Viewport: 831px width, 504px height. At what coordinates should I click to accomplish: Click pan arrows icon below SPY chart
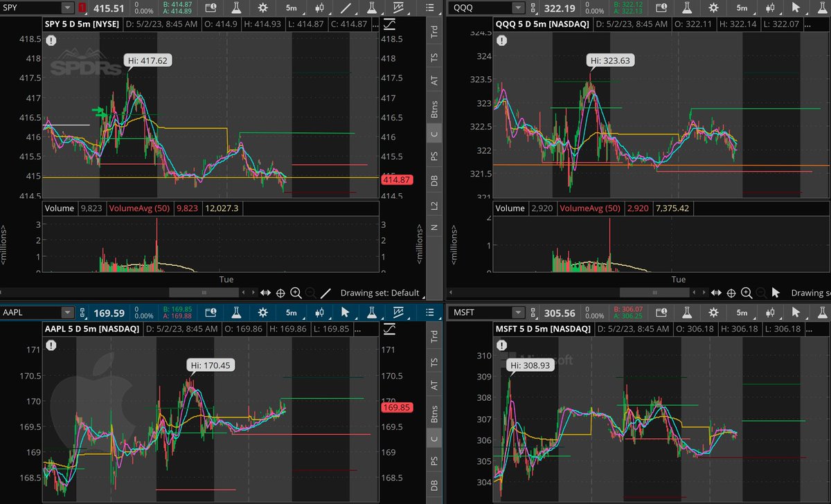tap(265, 293)
